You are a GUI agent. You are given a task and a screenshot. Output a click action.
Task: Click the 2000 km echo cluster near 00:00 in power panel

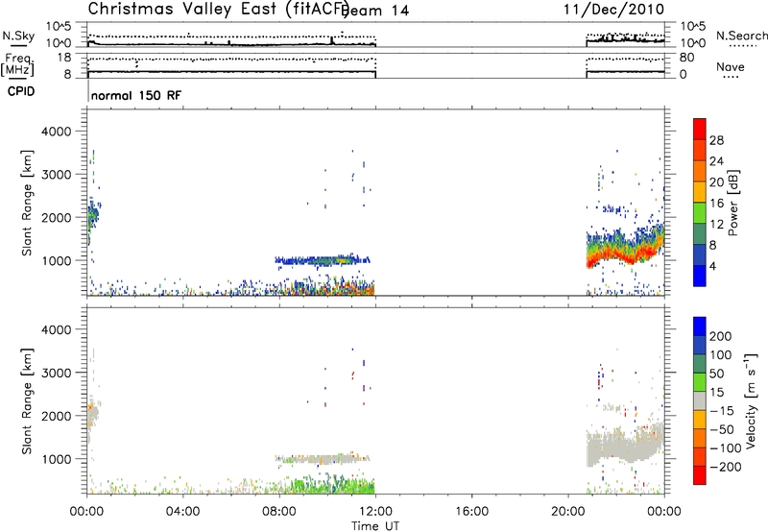tap(93, 215)
